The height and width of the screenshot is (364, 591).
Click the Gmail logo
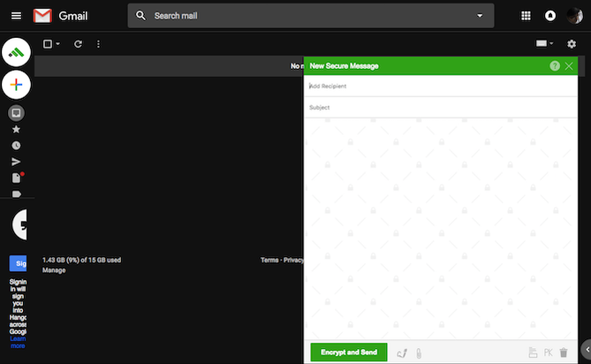[x=60, y=16]
